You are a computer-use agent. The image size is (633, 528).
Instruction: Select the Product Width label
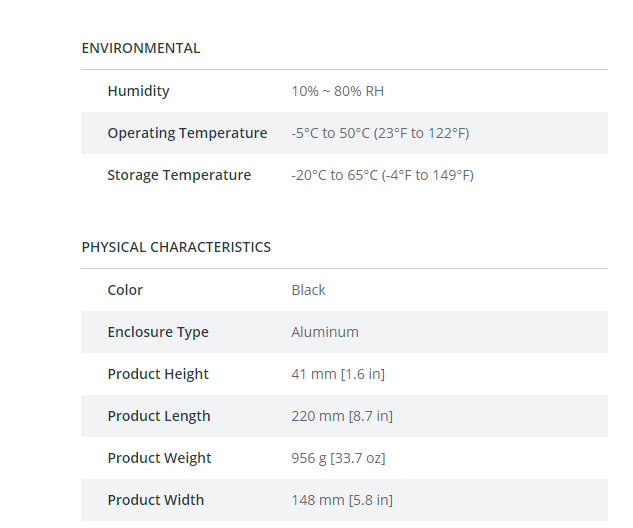coord(156,500)
